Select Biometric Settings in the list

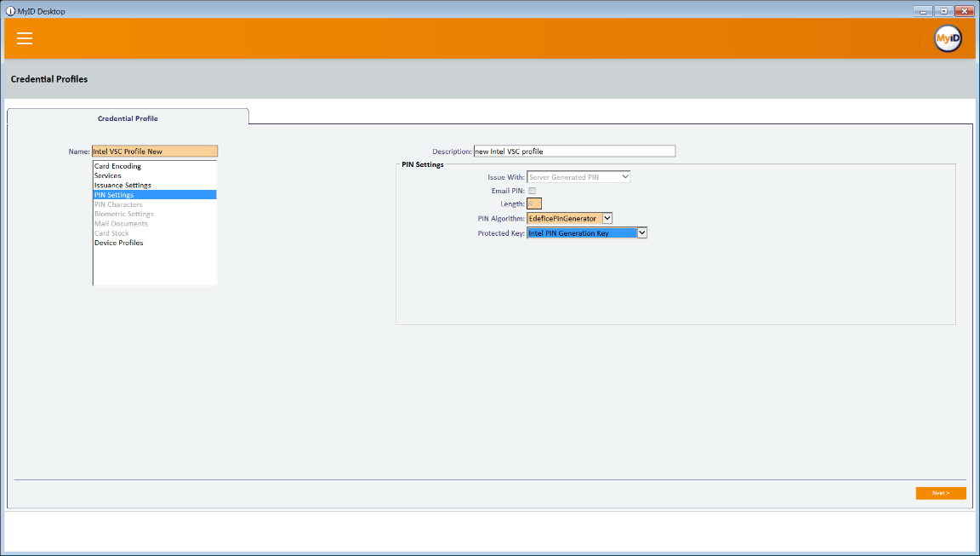tap(154, 214)
